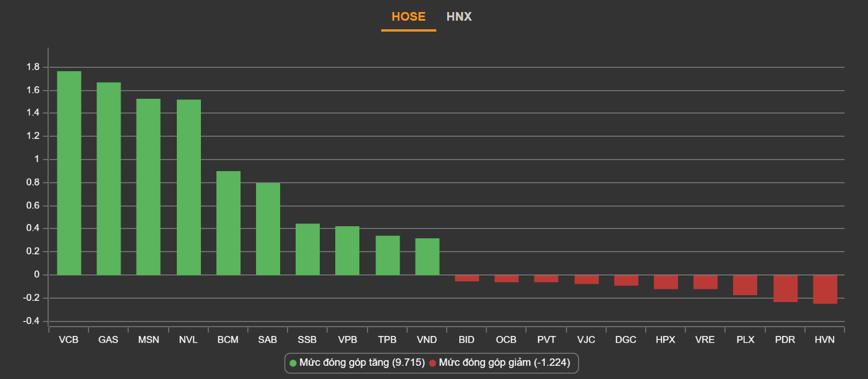Click the VCB green bar
868x379 pixels.
tap(69, 173)
